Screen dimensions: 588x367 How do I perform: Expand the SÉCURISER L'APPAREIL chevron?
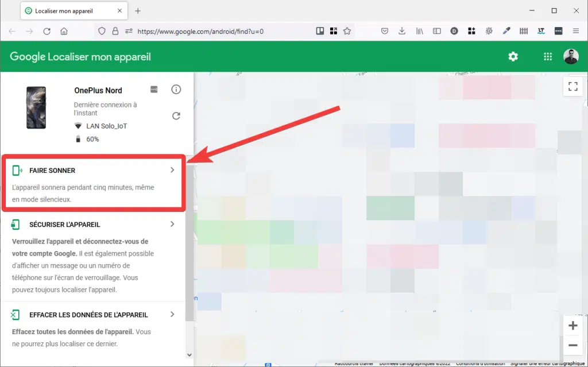pyautogui.click(x=172, y=224)
